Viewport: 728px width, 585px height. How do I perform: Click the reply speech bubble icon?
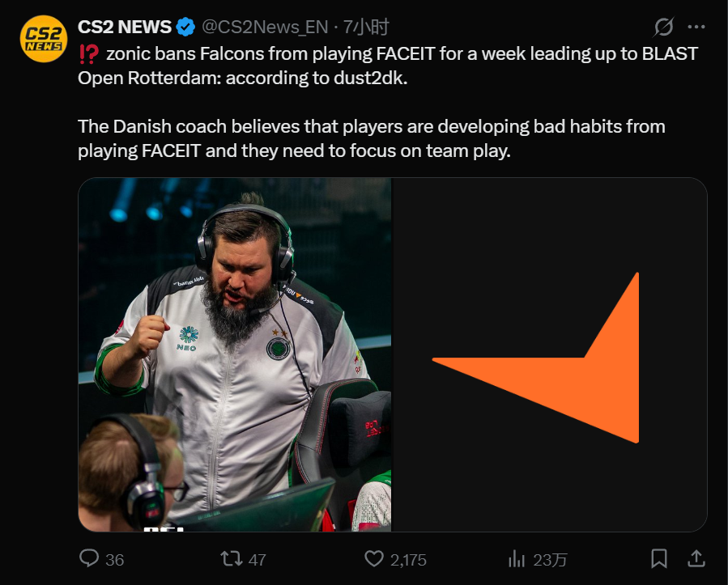[89, 558]
